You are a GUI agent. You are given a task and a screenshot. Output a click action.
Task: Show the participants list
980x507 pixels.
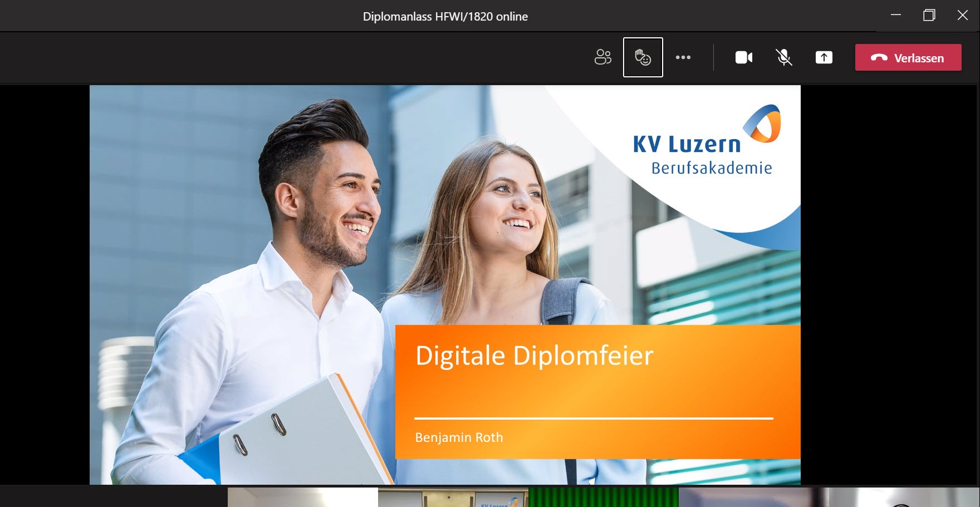click(x=602, y=57)
